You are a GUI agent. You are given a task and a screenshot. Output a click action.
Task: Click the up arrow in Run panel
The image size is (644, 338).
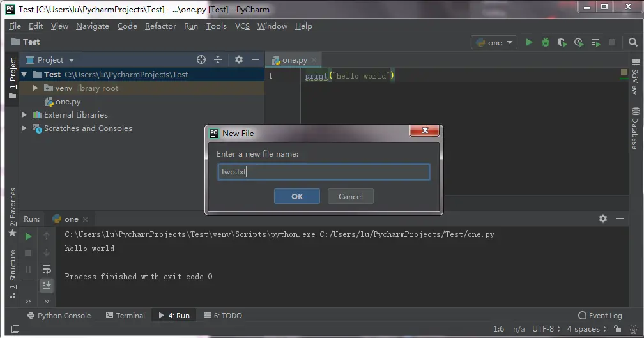click(47, 236)
